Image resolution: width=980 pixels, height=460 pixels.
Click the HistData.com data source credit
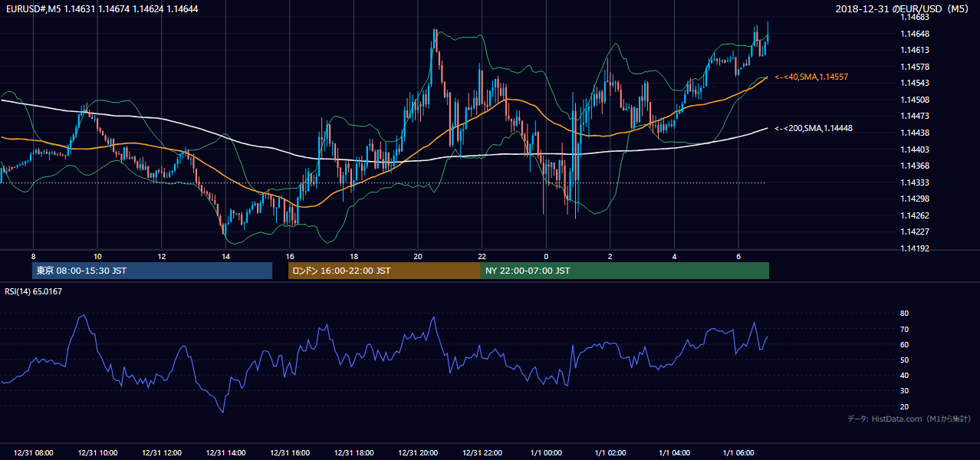[909, 419]
